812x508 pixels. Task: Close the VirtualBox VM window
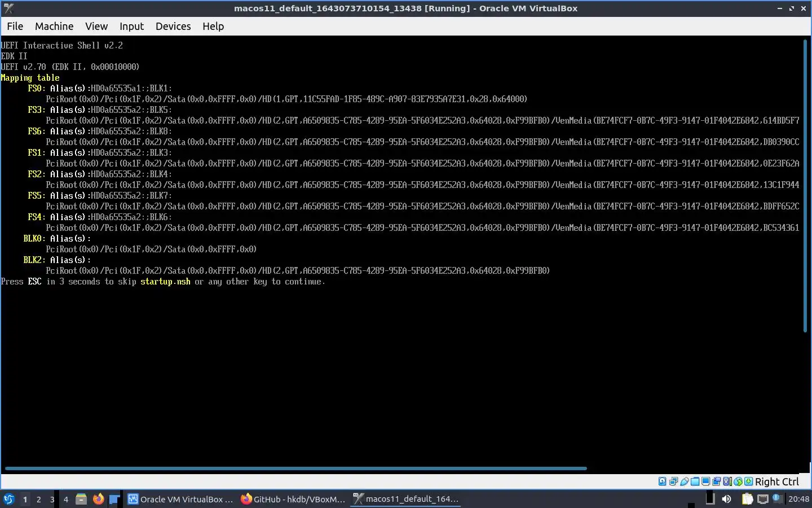click(x=804, y=8)
